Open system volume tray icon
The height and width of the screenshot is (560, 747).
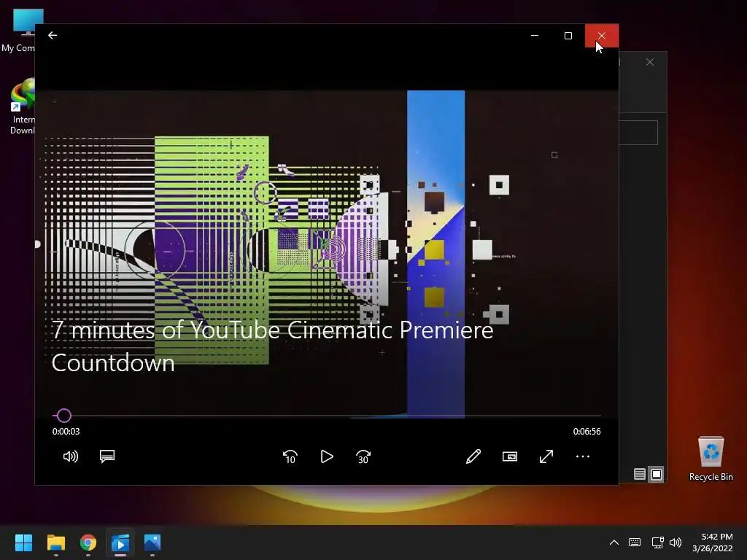click(x=675, y=542)
